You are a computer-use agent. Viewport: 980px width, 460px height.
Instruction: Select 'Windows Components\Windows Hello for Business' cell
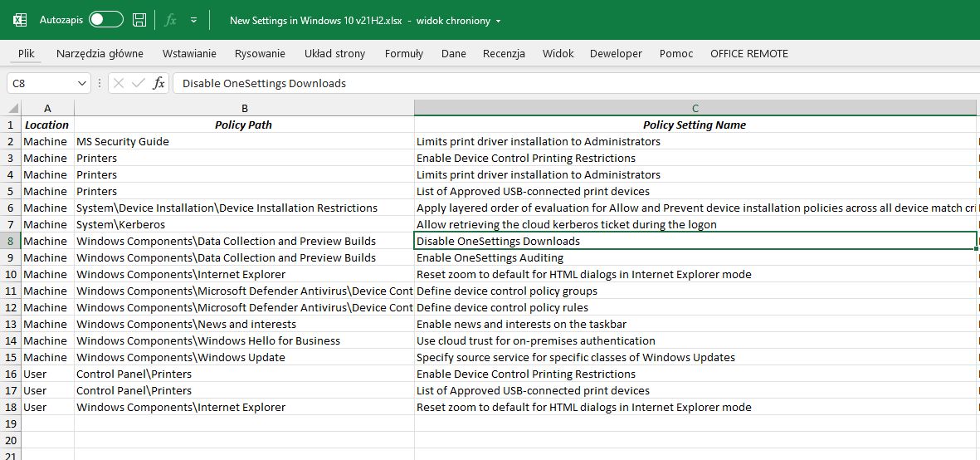244,340
